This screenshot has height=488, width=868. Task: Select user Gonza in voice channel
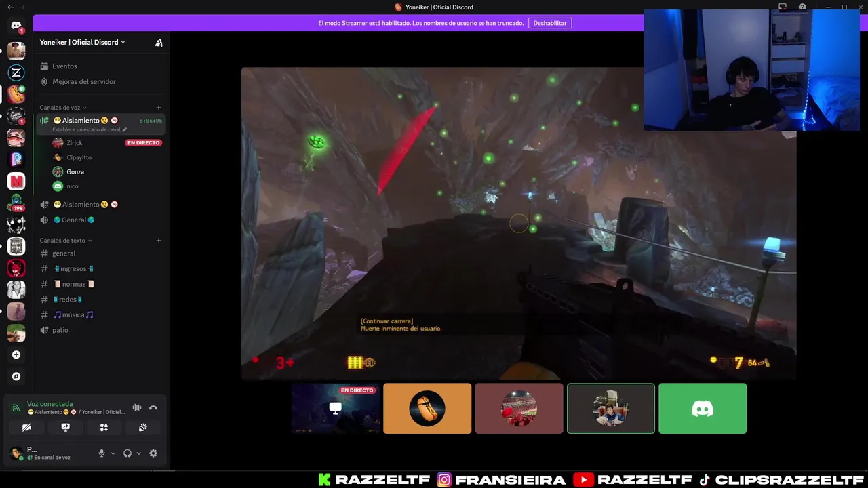pos(75,172)
